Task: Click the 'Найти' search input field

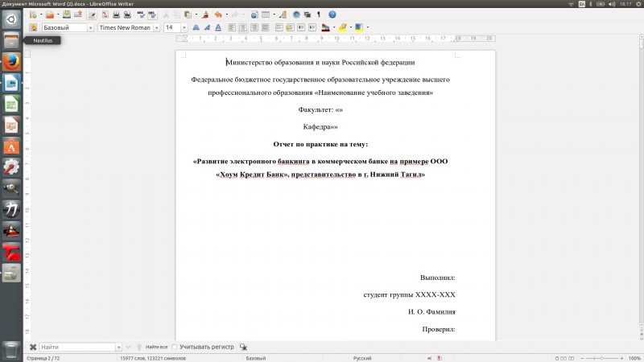Action: pos(77,348)
